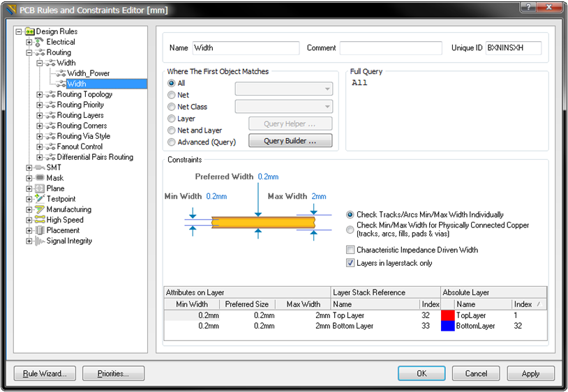Click the Width_Power rule icon

click(x=61, y=73)
